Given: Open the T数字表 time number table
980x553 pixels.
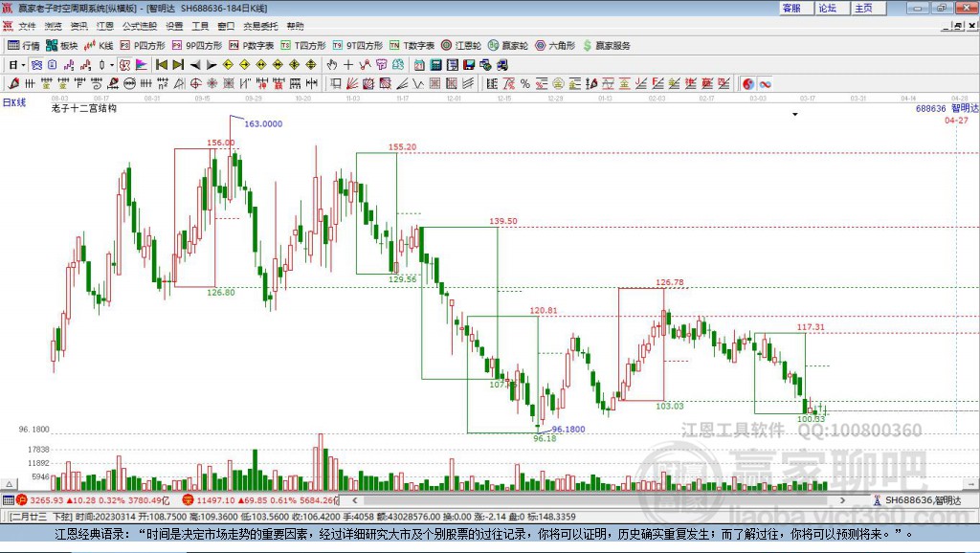Looking at the screenshot, I should [x=412, y=46].
